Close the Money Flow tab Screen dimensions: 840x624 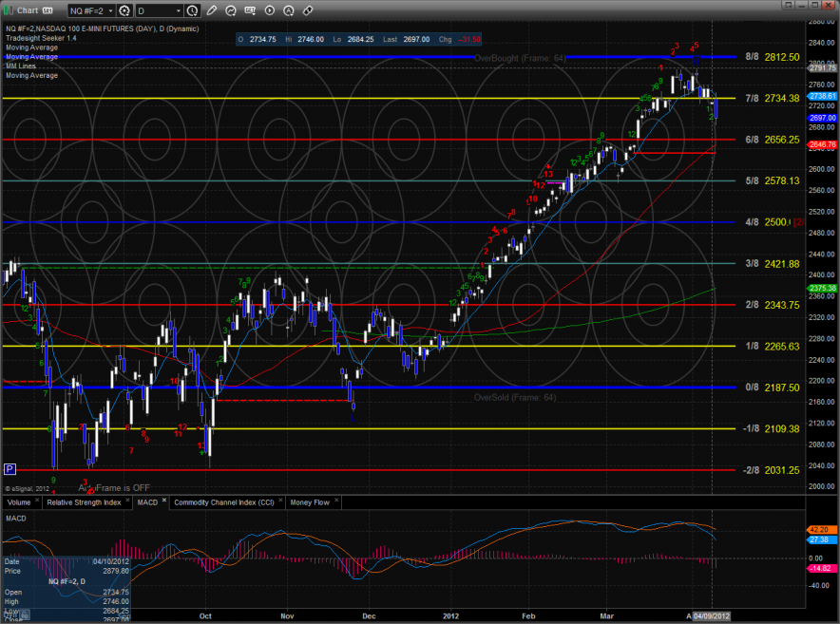click(336, 499)
